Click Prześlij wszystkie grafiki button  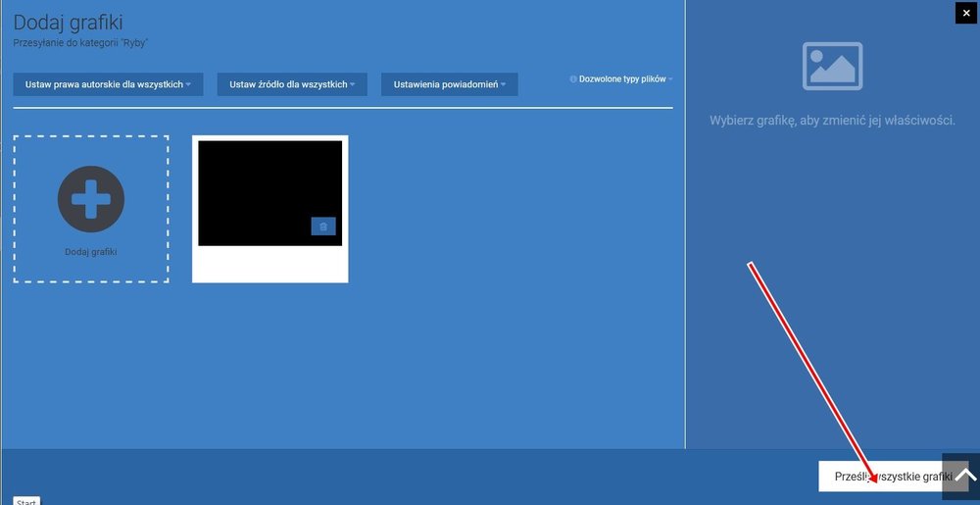pos(893,477)
